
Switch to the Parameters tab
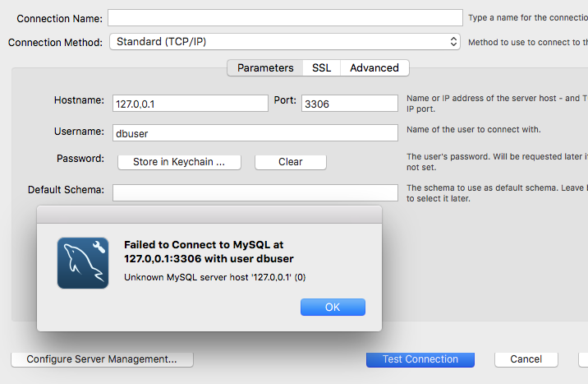pos(265,68)
